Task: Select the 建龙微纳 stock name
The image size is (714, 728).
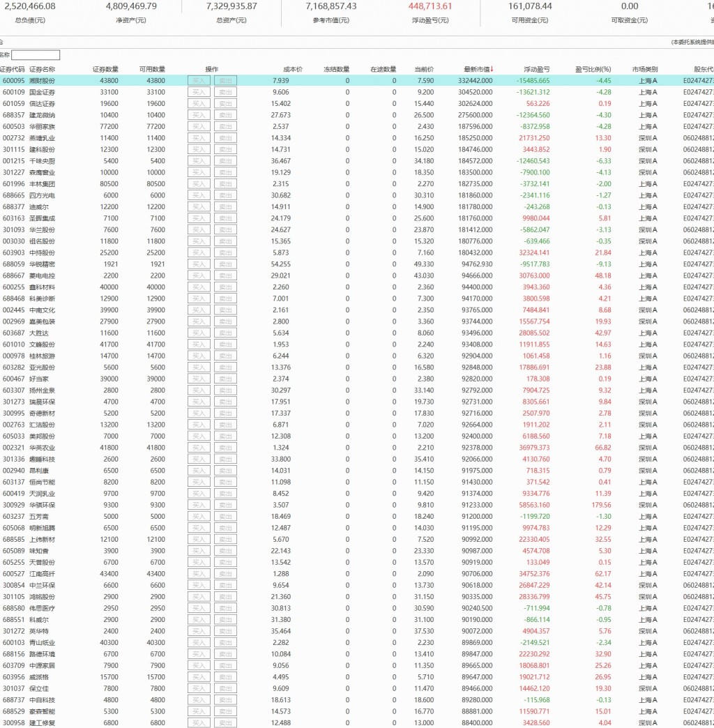Action: click(x=42, y=115)
